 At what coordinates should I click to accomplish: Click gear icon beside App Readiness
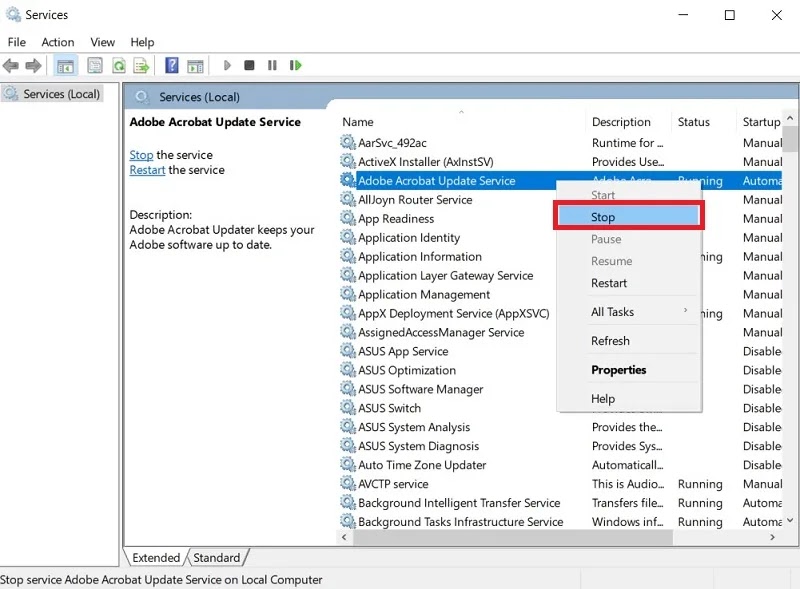(348, 218)
